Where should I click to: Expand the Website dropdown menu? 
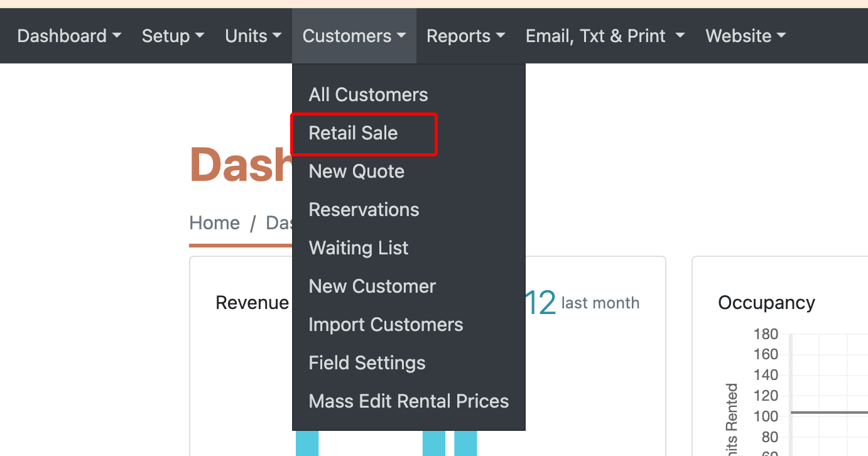coord(746,36)
